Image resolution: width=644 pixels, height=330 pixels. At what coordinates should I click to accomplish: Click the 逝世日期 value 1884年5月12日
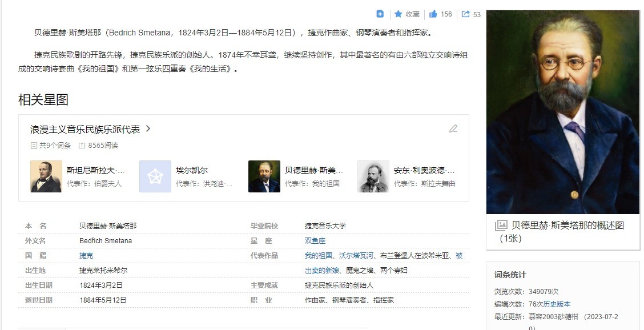pyautogui.click(x=103, y=300)
